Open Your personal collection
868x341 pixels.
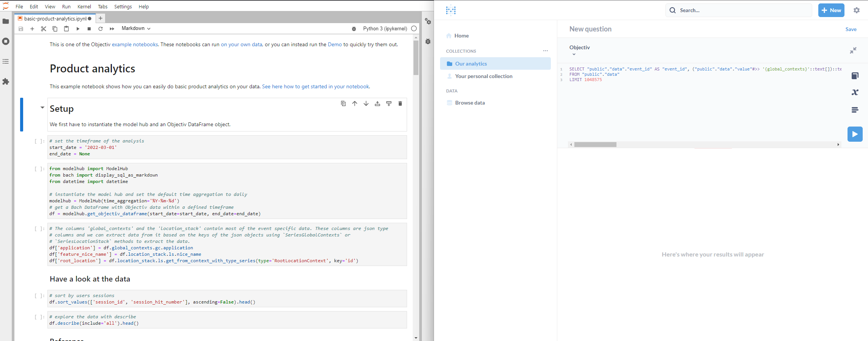[x=495, y=76]
